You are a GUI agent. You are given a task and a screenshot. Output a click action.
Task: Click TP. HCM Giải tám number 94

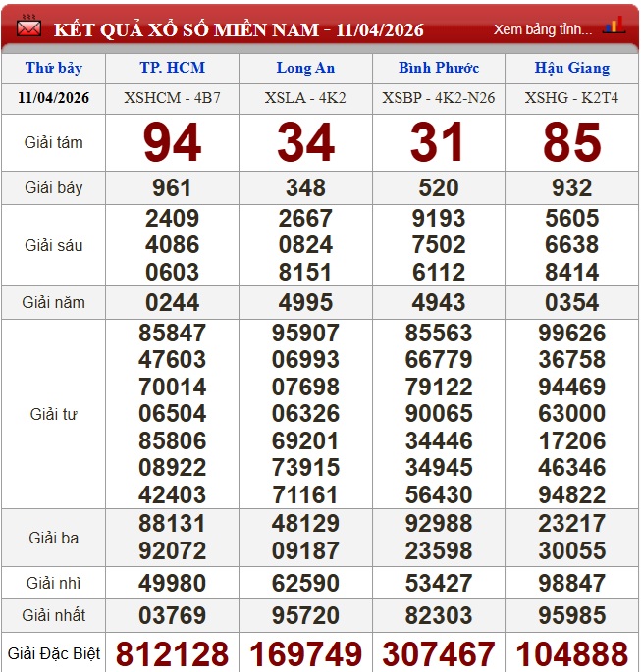[172, 143]
